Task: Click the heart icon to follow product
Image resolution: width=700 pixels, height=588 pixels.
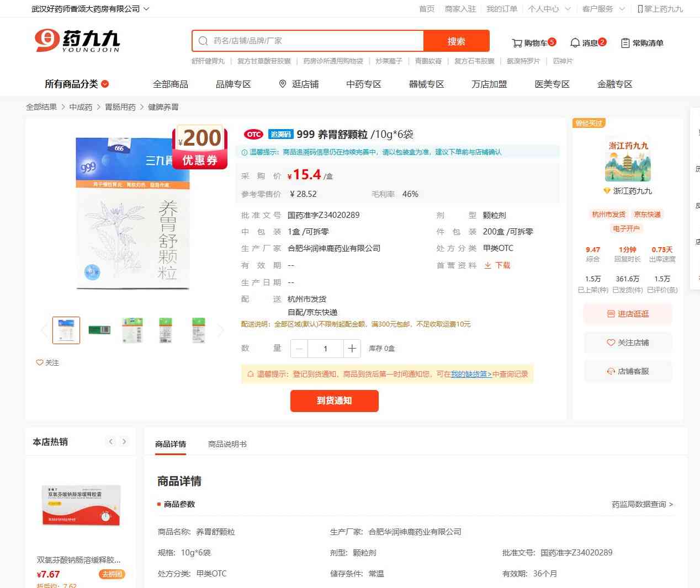Action: click(40, 363)
